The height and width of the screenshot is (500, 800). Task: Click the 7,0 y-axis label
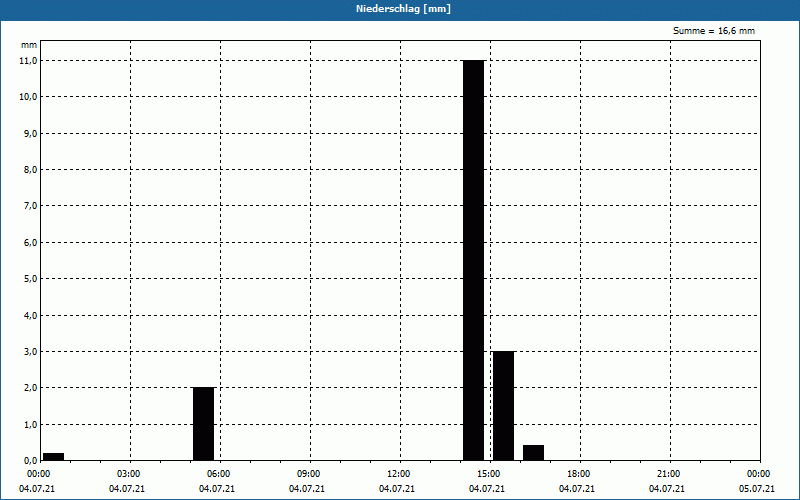pos(31,206)
